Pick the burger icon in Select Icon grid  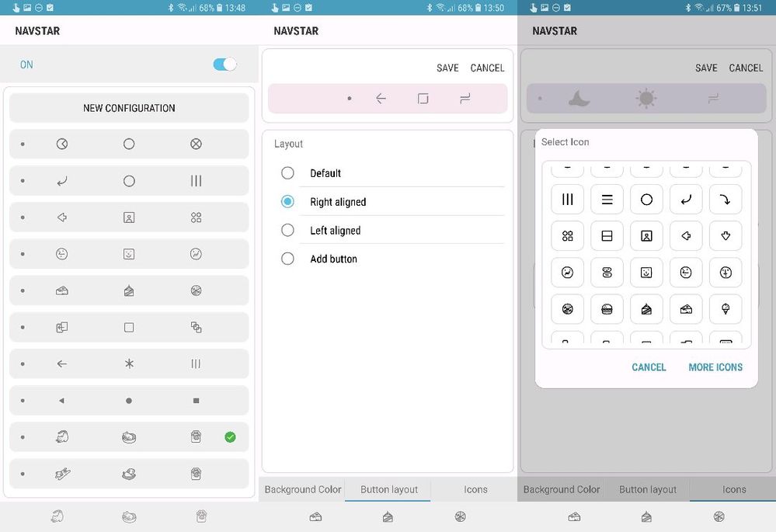click(x=607, y=309)
